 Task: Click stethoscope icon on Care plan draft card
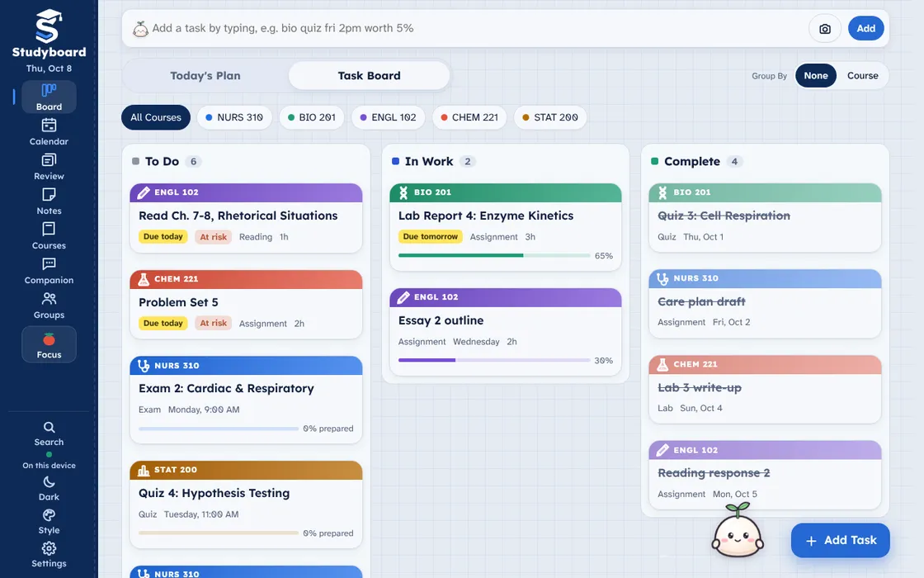click(662, 278)
